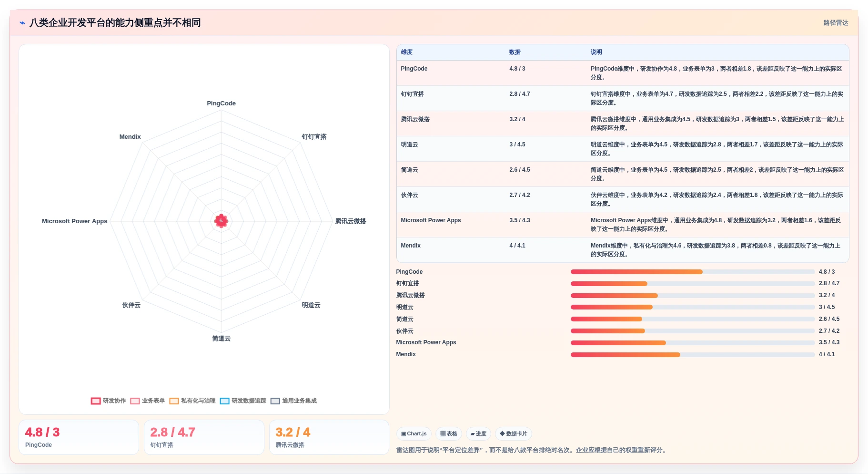
Task: Click the PingCode radar axis label
Action: (x=221, y=103)
